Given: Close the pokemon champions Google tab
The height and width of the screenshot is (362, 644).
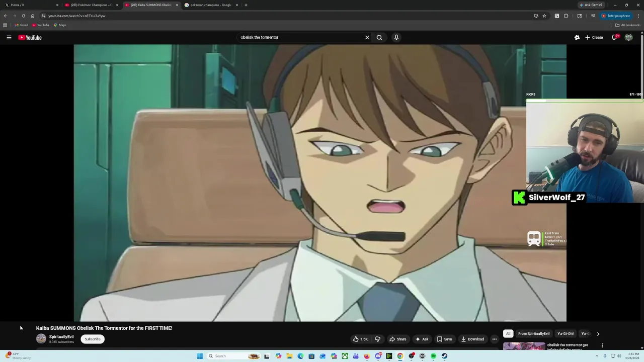Looking at the screenshot, I should (x=236, y=5).
